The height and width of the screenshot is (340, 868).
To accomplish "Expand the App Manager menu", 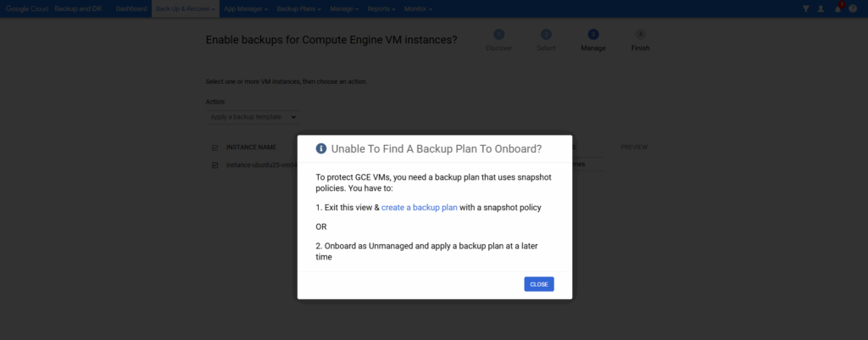I will [x=246, y=8].
